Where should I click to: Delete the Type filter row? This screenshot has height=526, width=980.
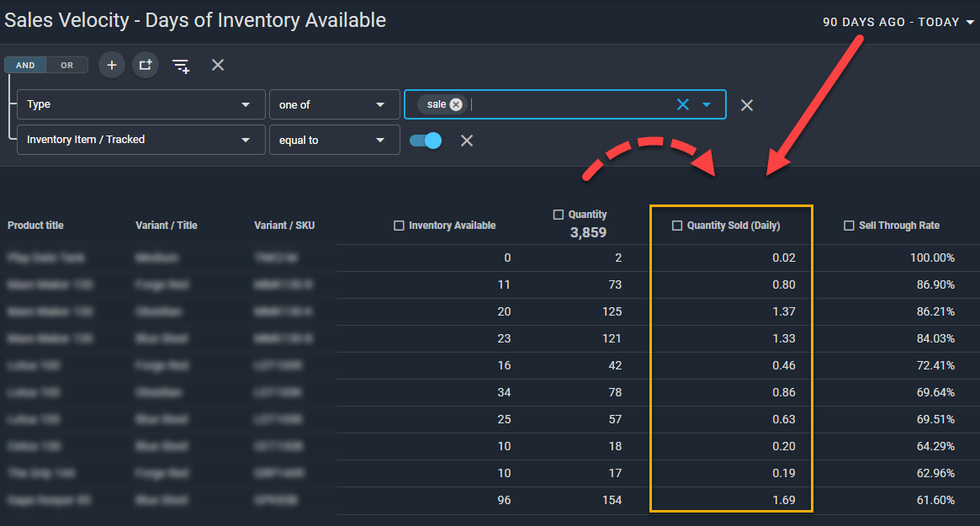tap(747, 105)
